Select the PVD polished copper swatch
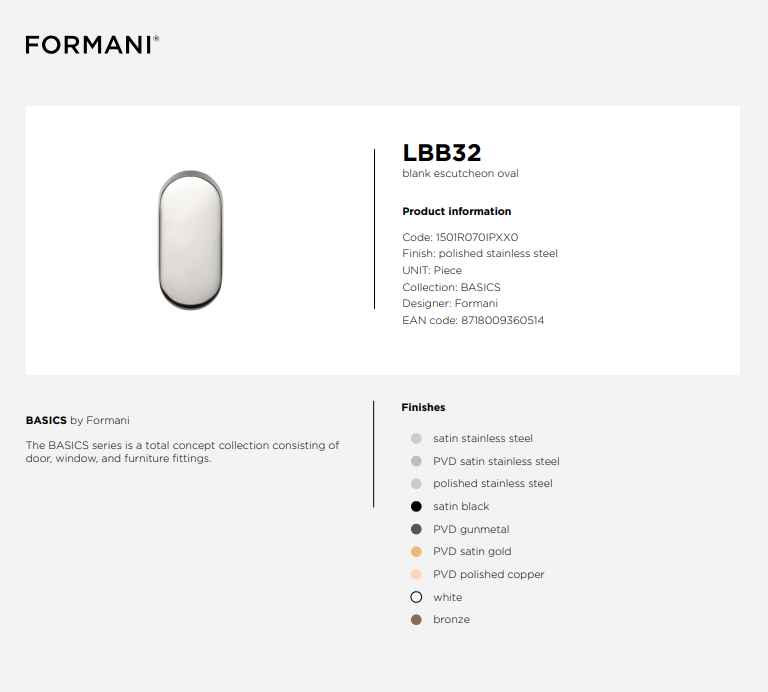 416,574
